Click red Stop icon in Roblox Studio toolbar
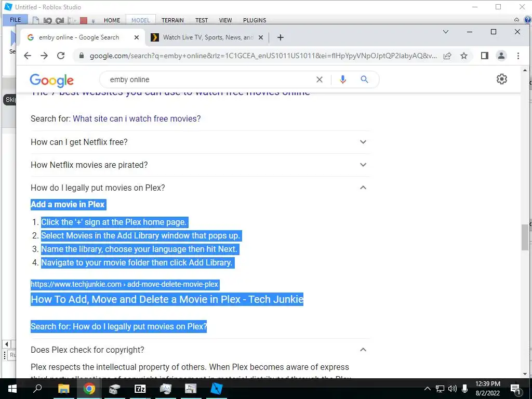This screenshot has height=399, width=532. 84,20
